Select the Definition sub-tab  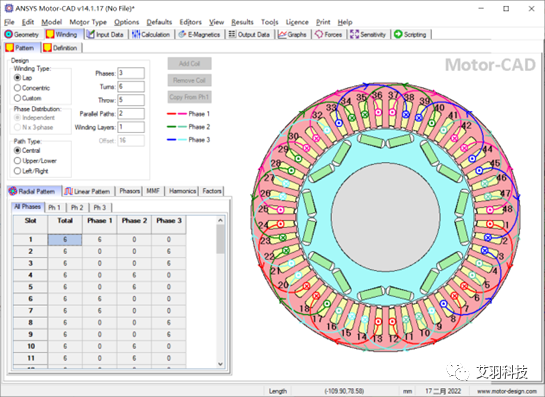point(61,48)
